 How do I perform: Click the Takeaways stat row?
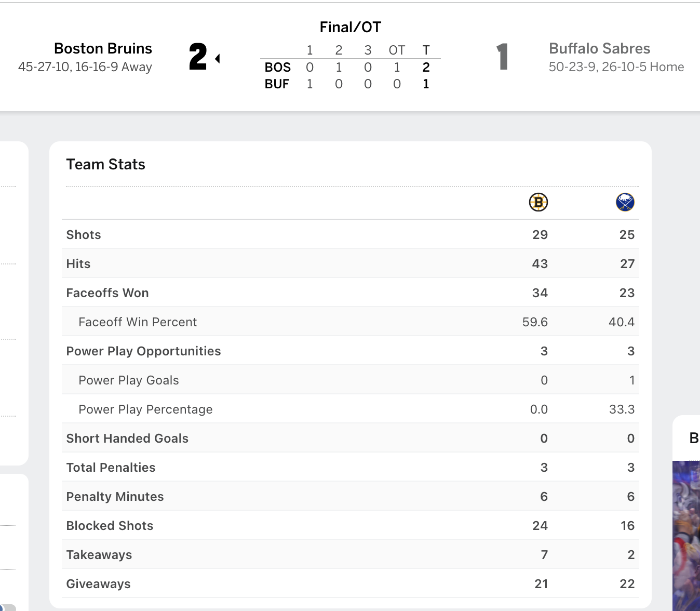pos(351,554)
